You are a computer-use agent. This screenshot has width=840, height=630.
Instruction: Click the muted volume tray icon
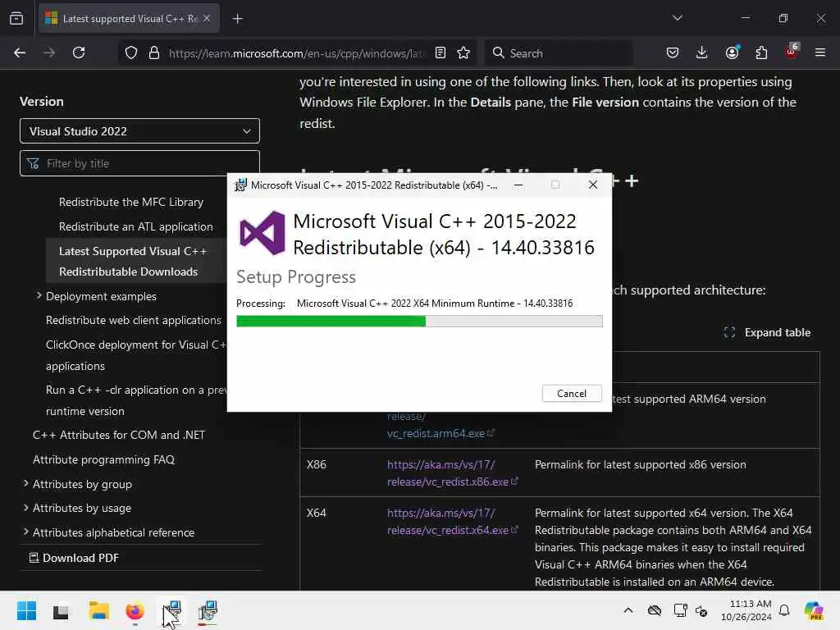(701, 610)
